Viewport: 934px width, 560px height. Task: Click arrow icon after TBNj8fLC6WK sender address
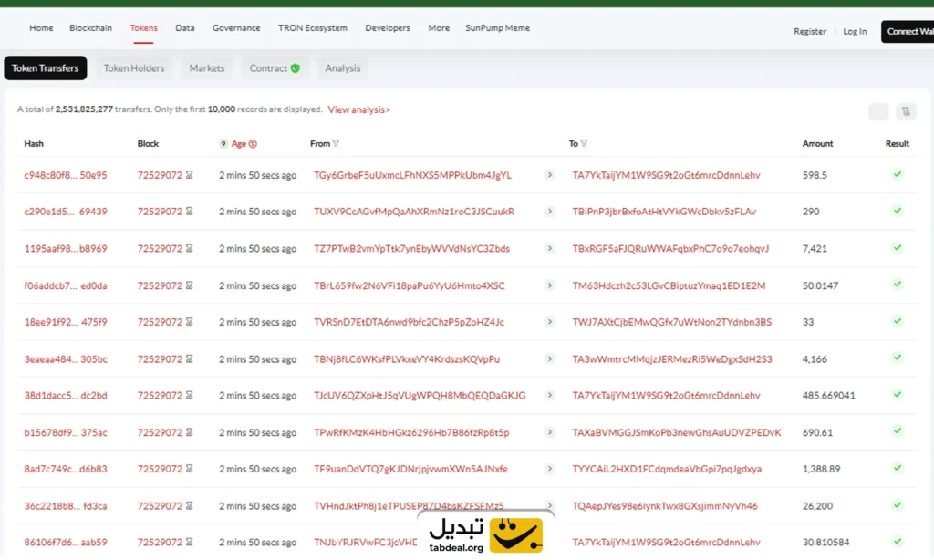click(x=550, y=358)
